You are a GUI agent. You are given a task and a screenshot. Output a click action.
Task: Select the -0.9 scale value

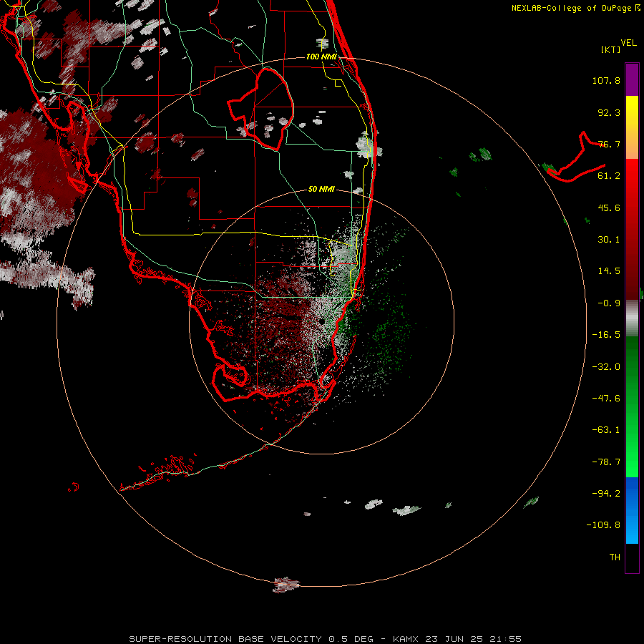[609, 303]
